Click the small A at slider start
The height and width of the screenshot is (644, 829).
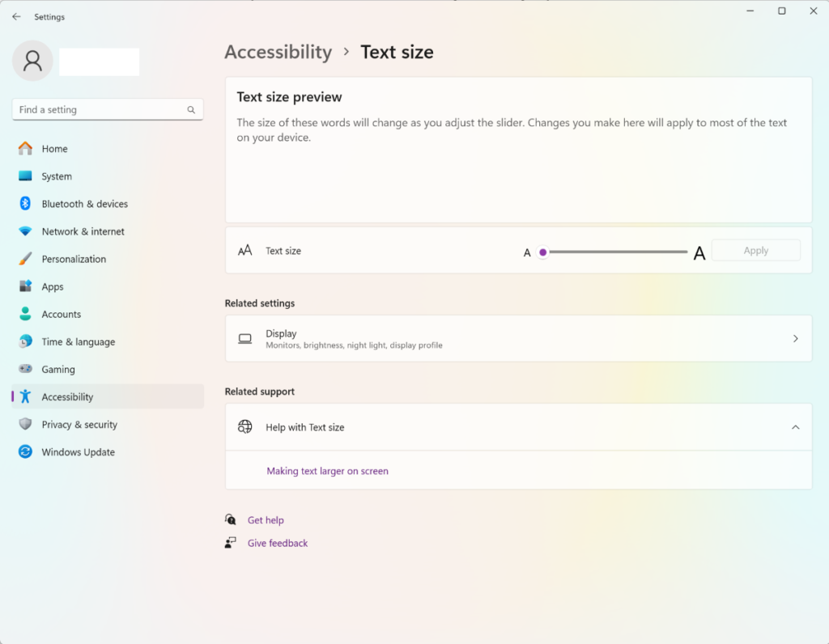tap(526, 253)
